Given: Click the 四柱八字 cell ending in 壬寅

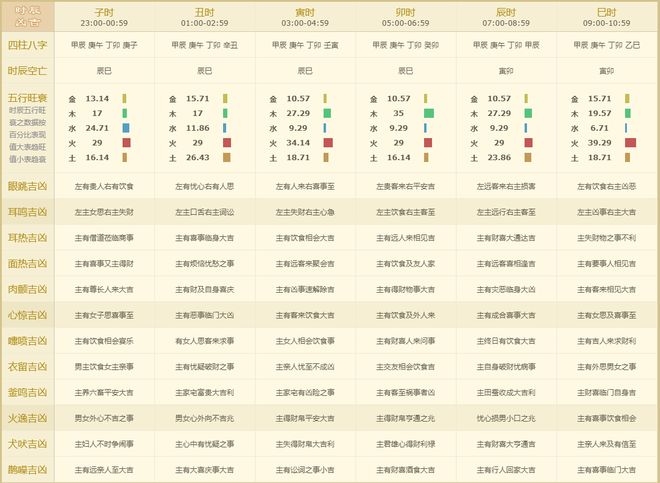Looking at the screenshot, I should [305, 45].
